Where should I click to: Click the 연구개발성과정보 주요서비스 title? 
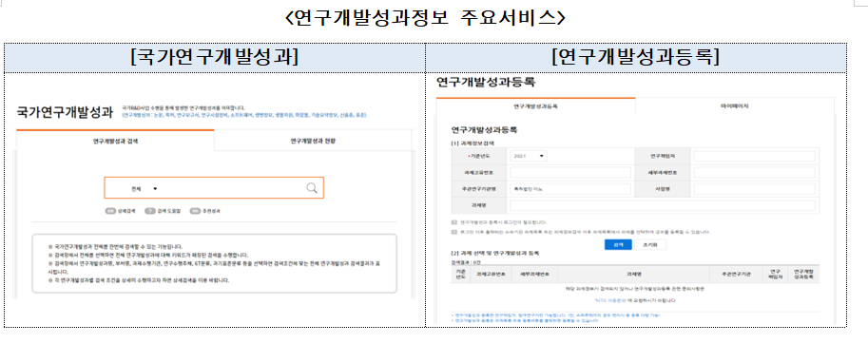point(425,18)
